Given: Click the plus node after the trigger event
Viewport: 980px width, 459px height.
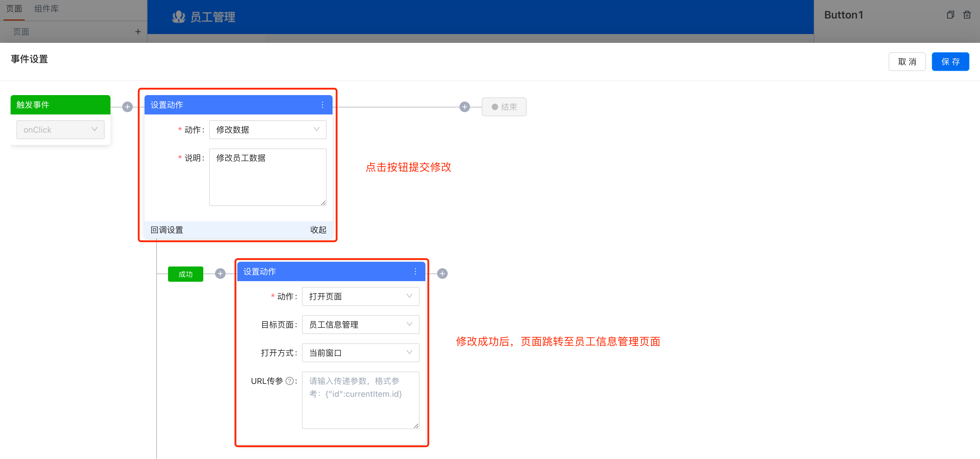Looking at the screenshot, I should [127, 107].
